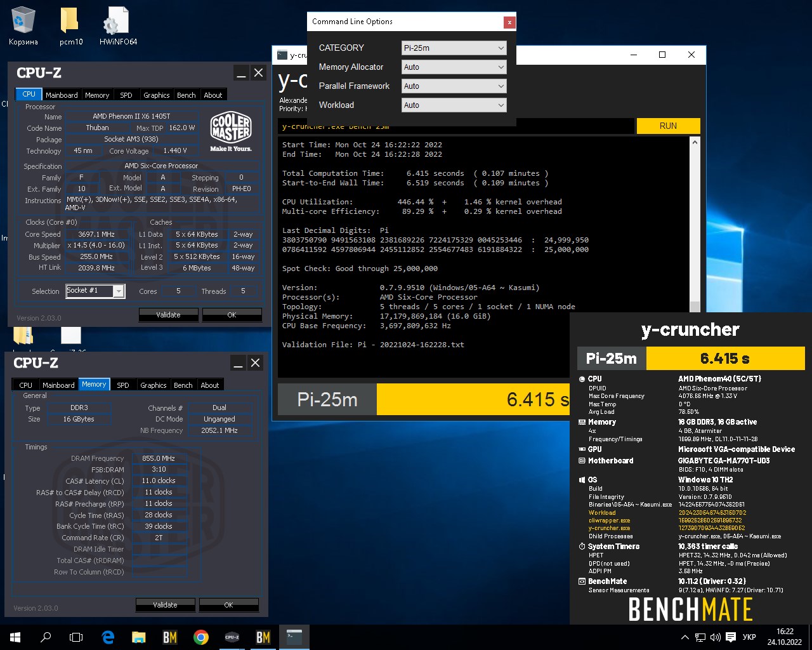Click the Cooler Master logo in CPU-Z
The width and height of the screenshot is (812, 650).
[x=231, y=131]
